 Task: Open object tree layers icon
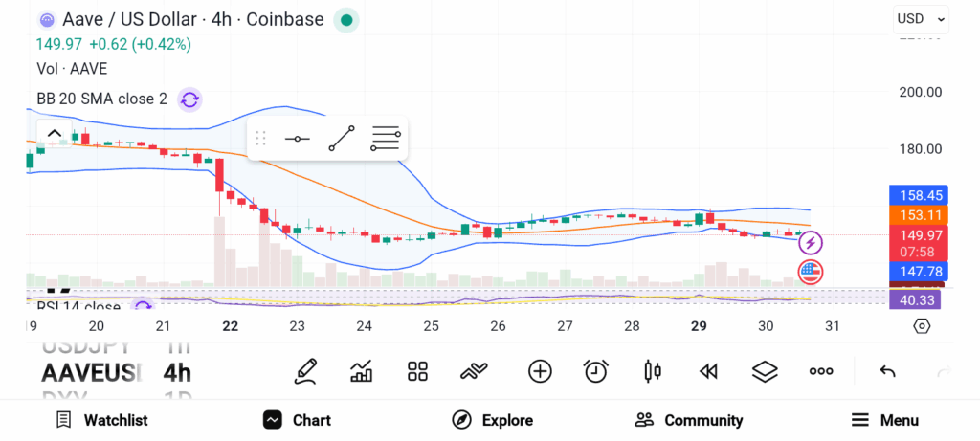tap(765, 372)
